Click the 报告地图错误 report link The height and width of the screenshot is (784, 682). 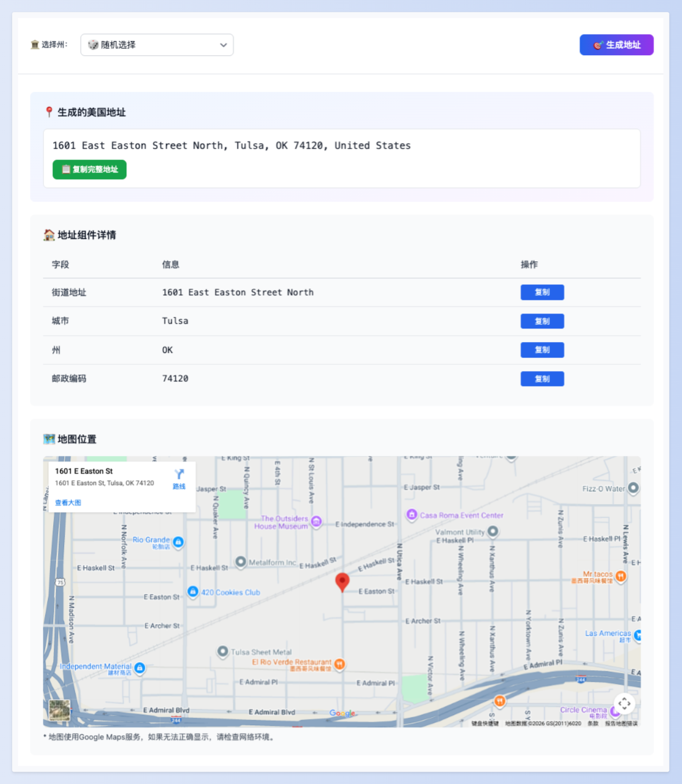click(621, 723)
